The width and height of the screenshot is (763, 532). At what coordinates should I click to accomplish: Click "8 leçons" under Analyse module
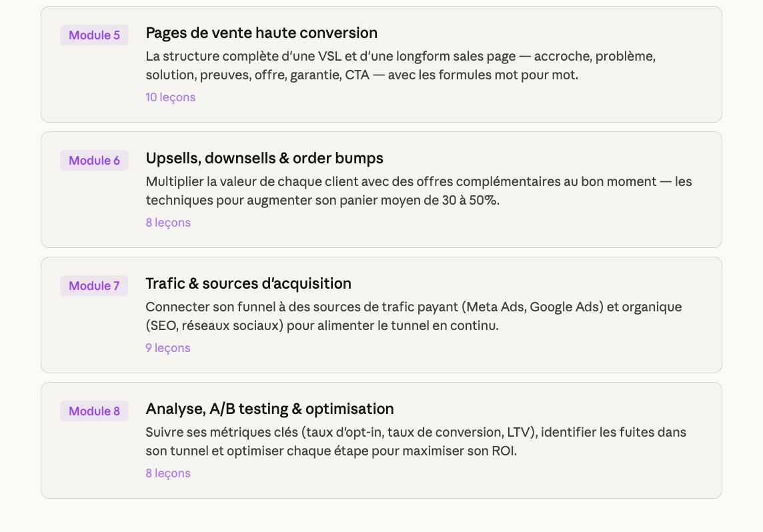[168, 473]
